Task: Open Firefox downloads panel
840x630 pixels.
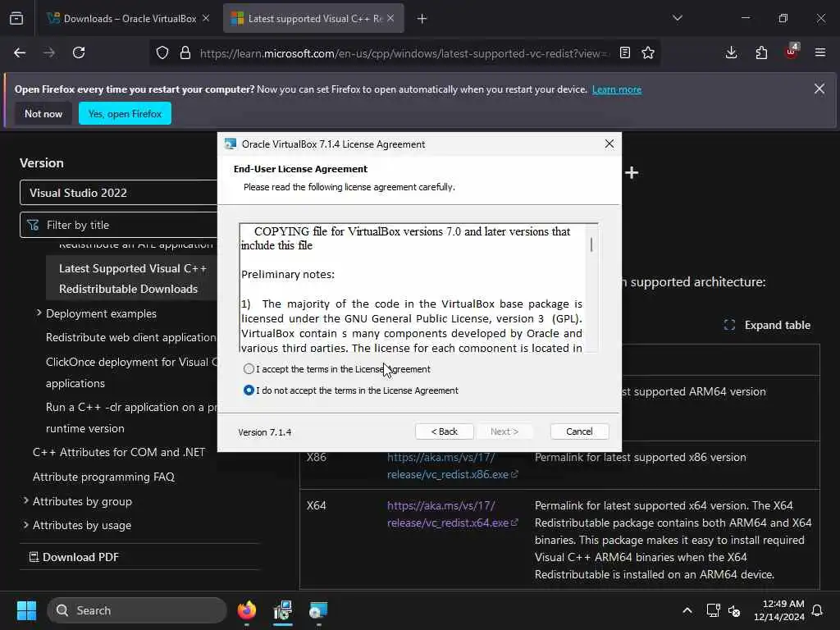Action: click(731, 53)
